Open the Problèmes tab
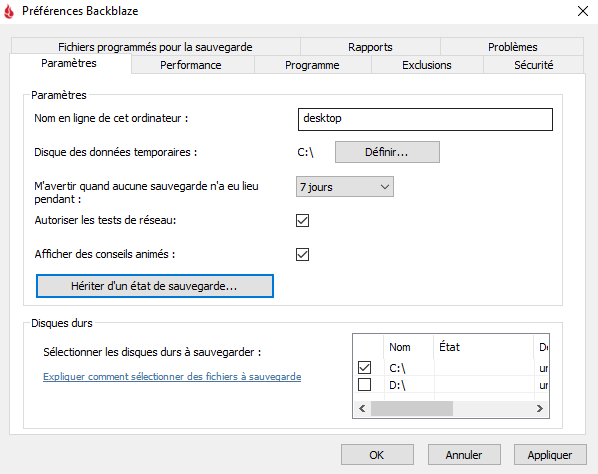598x474 pixels. tap(512, 47)
